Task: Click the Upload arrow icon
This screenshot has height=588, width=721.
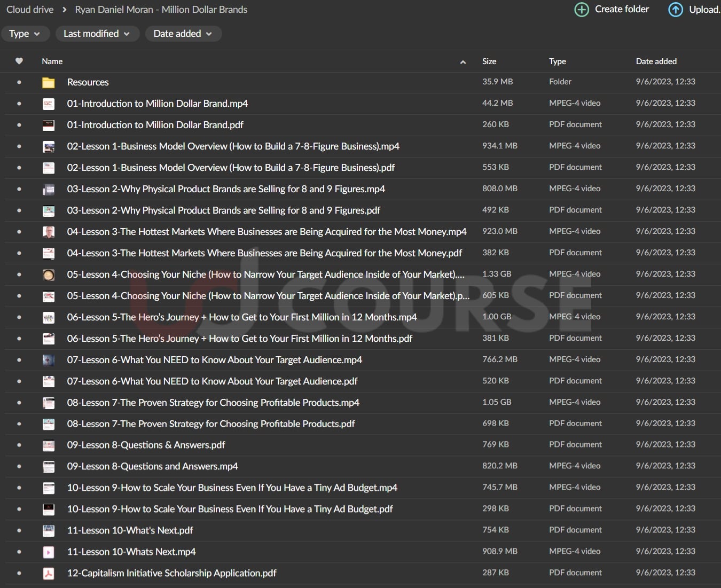Action: pyautogui.click(x=676, y=10)
